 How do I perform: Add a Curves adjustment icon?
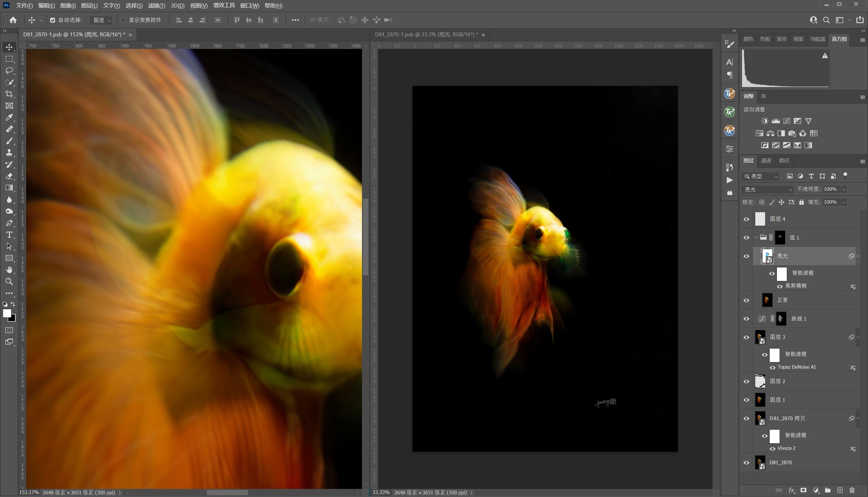point(786,121)
